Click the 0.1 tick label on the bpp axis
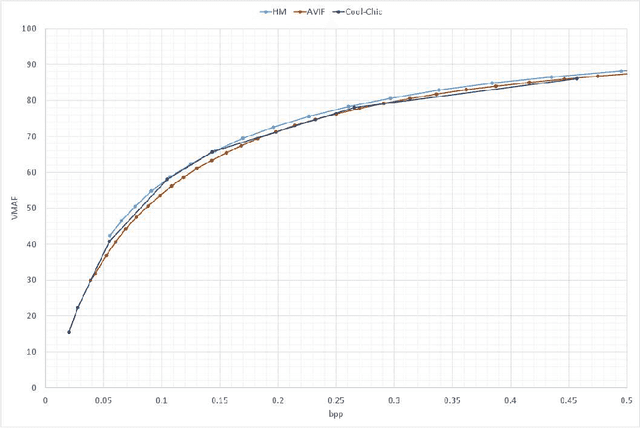Image resolution: width=640 pixels, height=428 pixels. click(x=161, y=399)
